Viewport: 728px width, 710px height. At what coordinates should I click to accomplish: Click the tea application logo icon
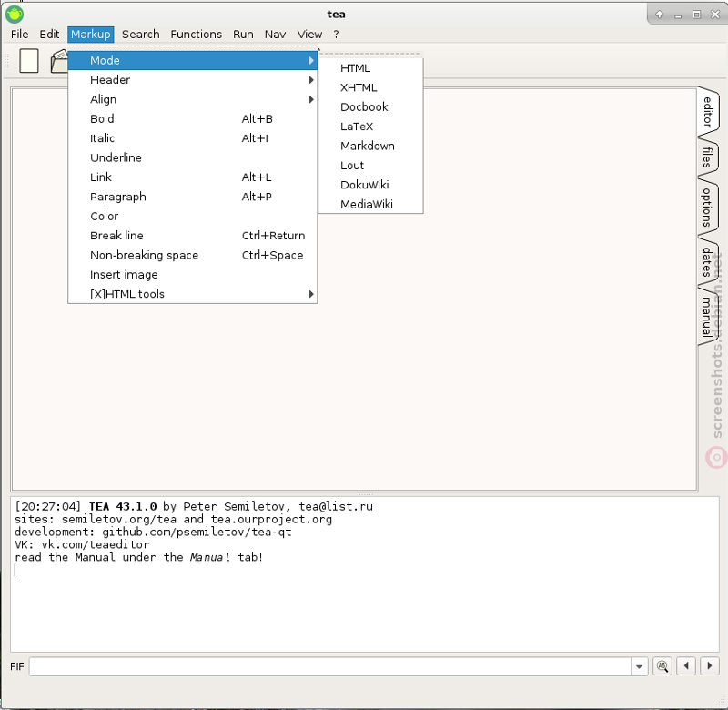[x=15, y=15]
